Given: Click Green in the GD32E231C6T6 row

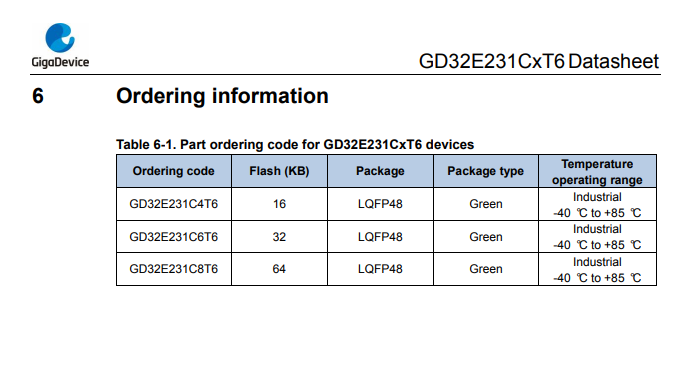Looking at the screenshot, I should click(485, 237).
